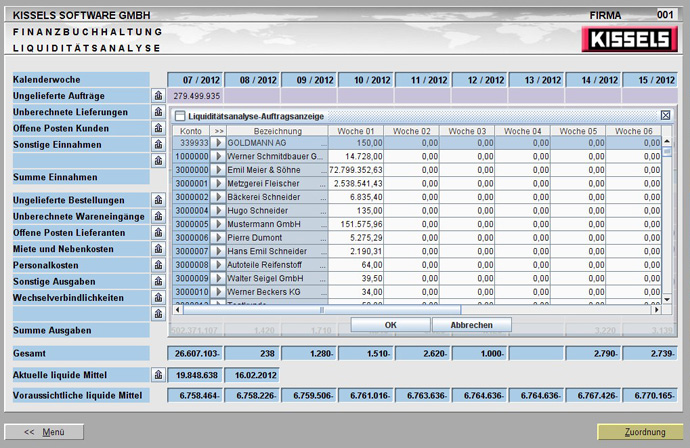Confirm the dialog with OK

390,325
